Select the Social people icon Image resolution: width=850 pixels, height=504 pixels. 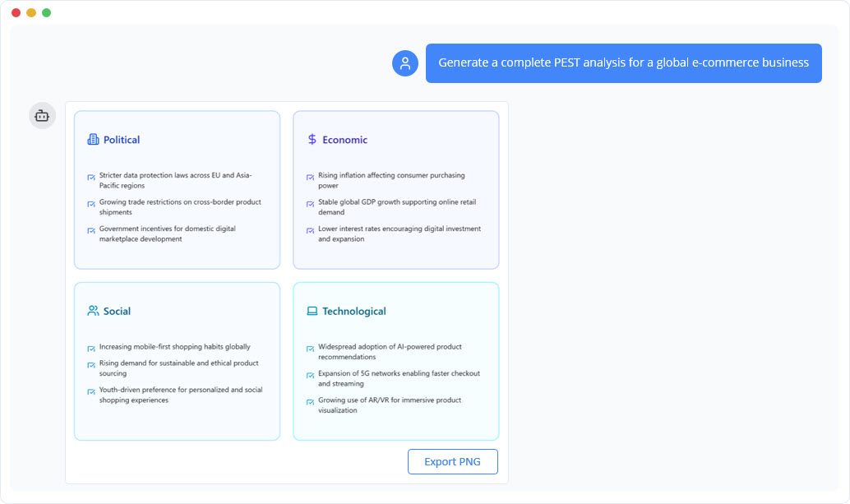[x=95, y=311]
